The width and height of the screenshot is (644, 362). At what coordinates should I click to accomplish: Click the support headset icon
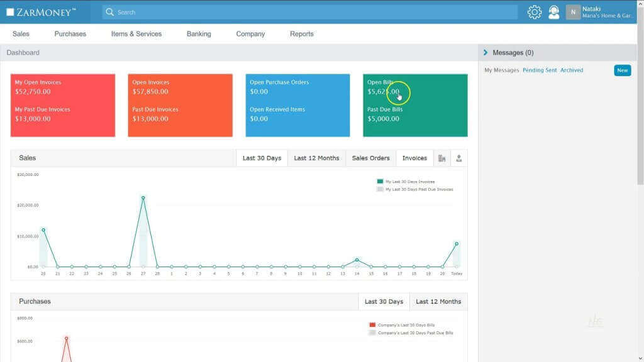coord(554,12)
